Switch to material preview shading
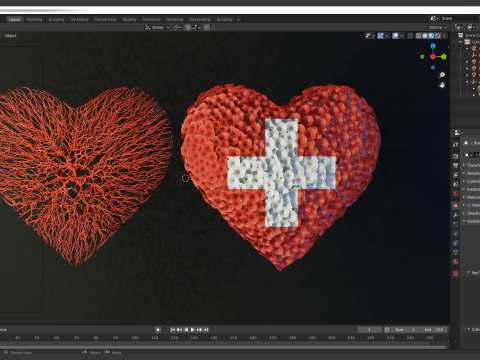The image size is (480, 360). pos(431,36)
